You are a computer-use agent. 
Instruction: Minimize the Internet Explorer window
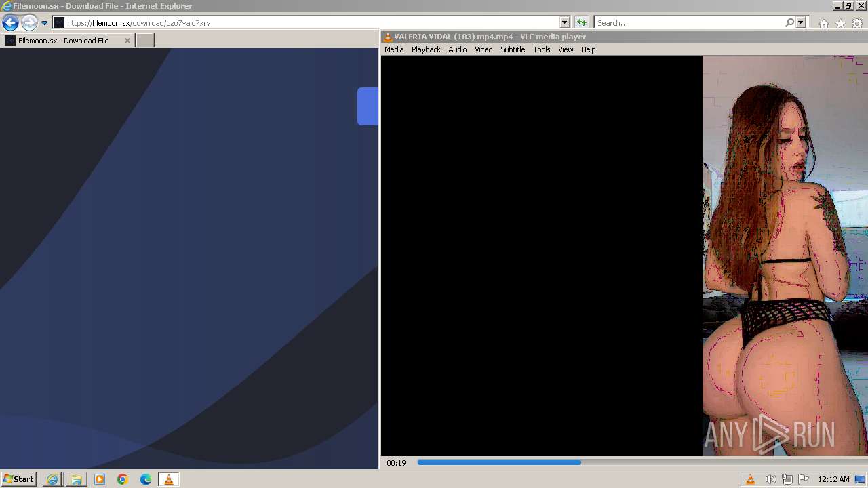(837, 6)
